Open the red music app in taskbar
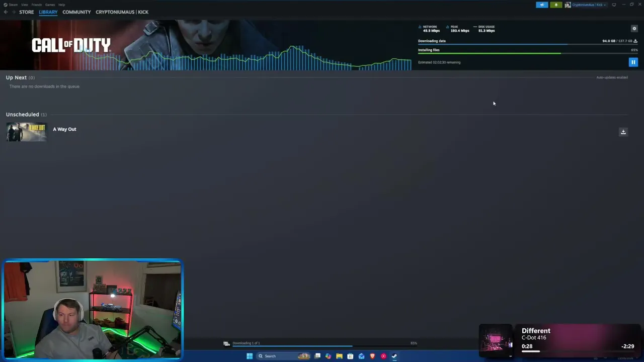The height and width of the screenshot is (362, 644). [x=383, y=356]
